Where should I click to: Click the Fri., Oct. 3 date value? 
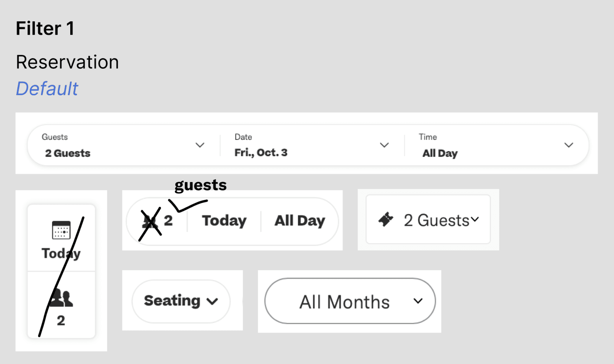(261, 153)
